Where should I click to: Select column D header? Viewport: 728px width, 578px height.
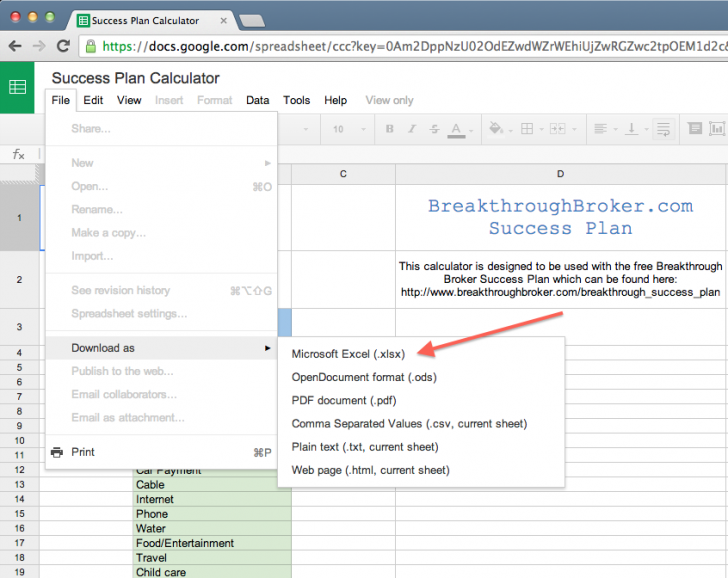click(x=560, y=174)
